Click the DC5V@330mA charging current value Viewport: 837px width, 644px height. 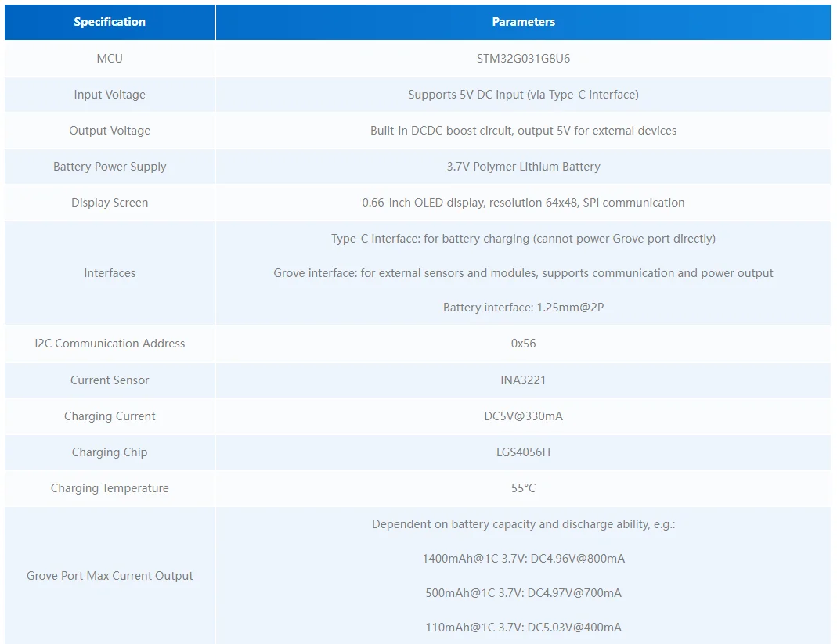click(523, 416)
